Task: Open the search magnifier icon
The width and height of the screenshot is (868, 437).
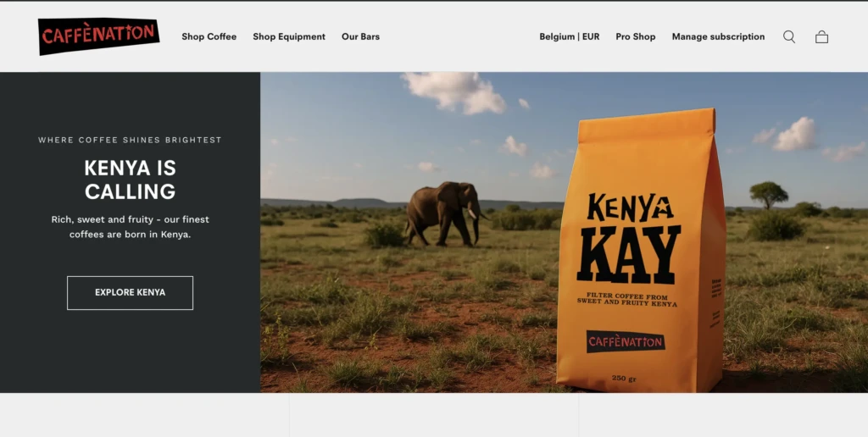Action: 789,37
